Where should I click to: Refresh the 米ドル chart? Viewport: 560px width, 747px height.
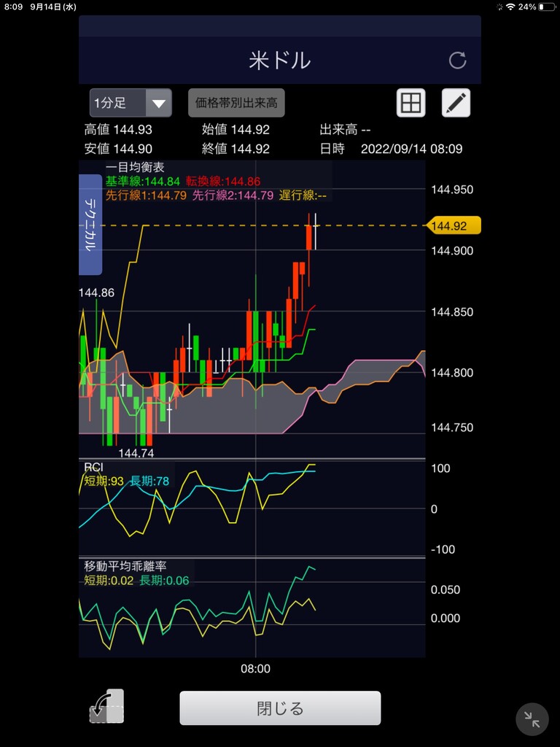[457, 61]
